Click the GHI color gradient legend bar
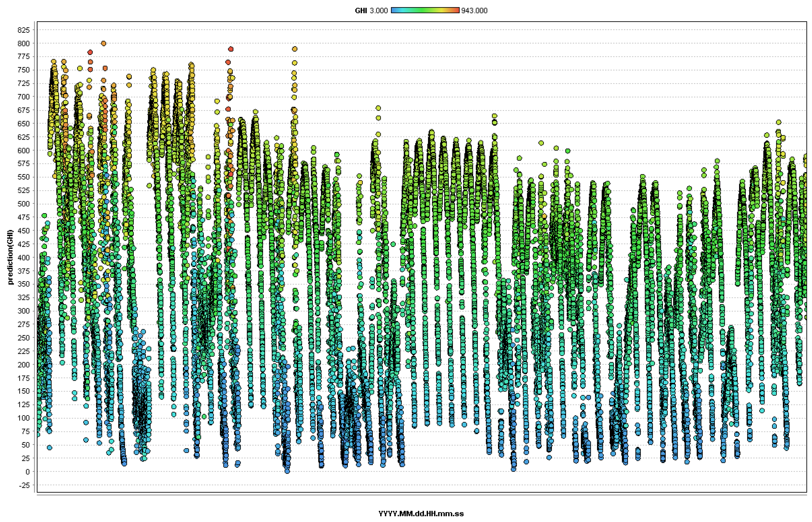This screenshot has width=812, height=522. coord(425,10)
